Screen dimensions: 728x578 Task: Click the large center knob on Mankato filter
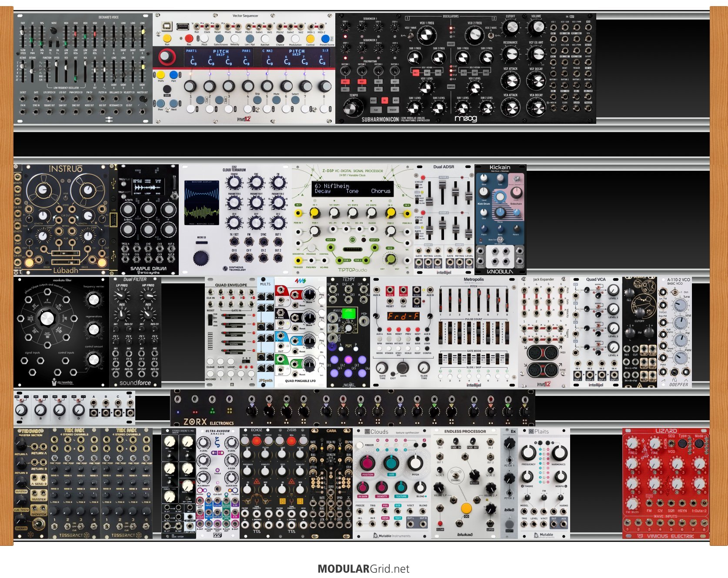point(47,319)
